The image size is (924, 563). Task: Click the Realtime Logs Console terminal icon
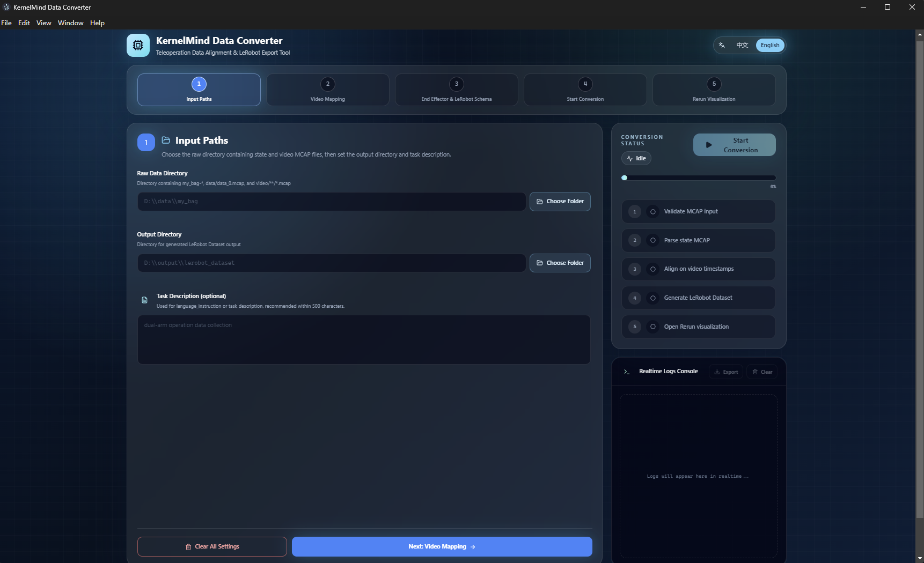[627, 372]
